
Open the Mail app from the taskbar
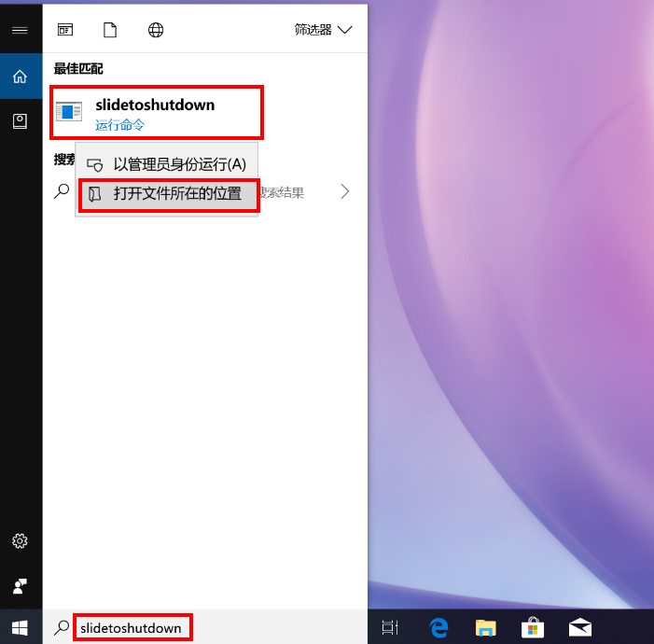point(580,628)
